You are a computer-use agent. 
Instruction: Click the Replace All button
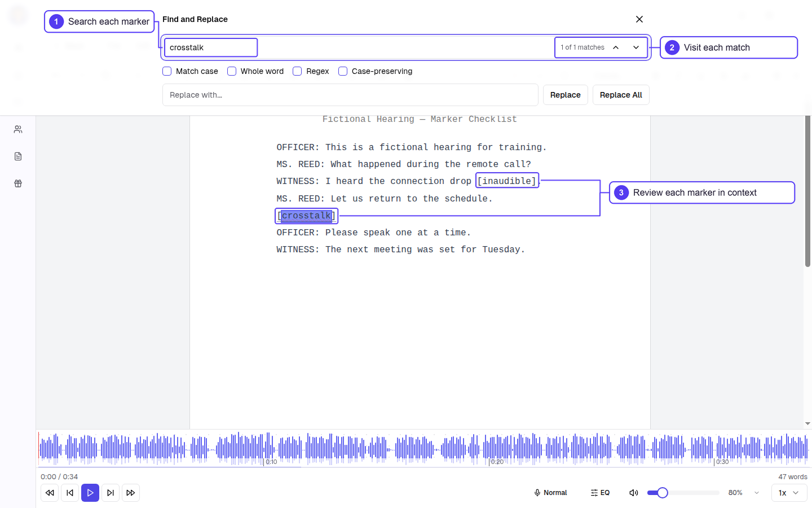point(621,95)
